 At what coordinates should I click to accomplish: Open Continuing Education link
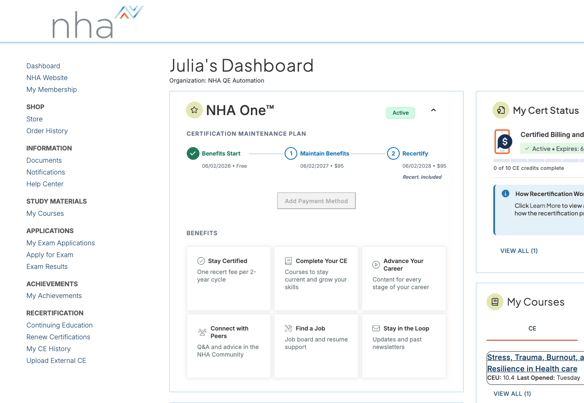point(60,325)
